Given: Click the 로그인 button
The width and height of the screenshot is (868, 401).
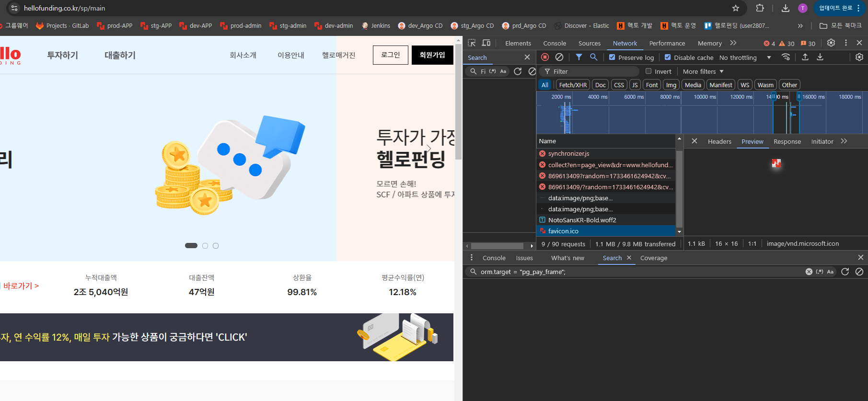Looking at the screenshot, I should click(391, 55).
